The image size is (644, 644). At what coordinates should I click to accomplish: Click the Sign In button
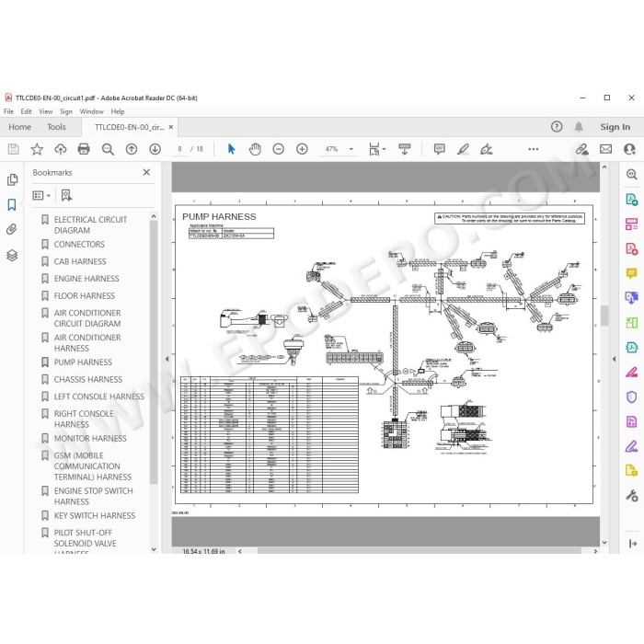click(x=615, y=127)
